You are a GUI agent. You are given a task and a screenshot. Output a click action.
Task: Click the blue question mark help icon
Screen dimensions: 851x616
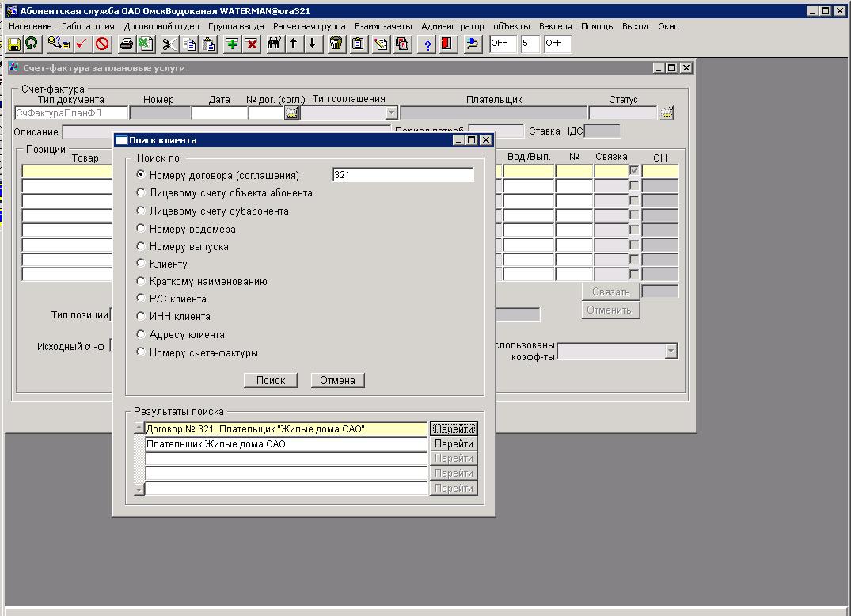(427, 44)
